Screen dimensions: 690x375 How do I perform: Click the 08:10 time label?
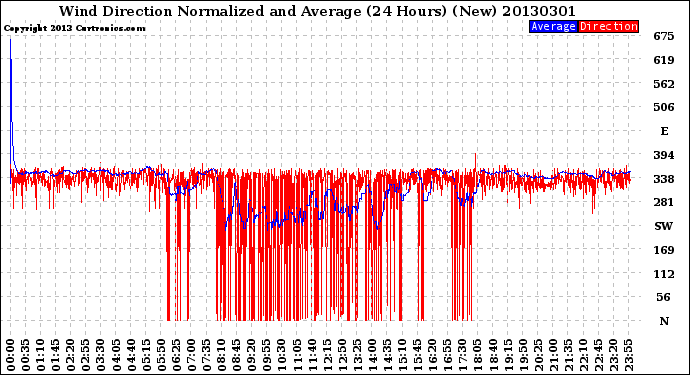point(221,355)
